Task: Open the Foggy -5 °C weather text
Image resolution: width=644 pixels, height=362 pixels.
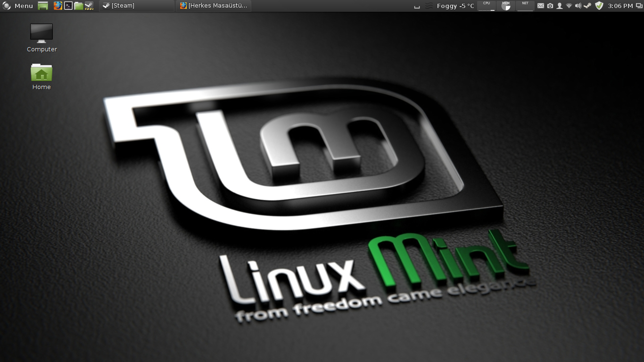Action: [455, 6]
